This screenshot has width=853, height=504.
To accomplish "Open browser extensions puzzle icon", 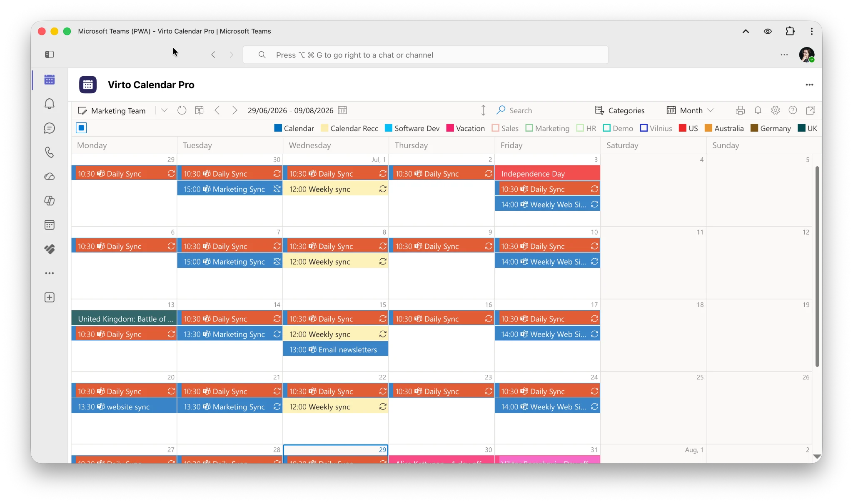I will coord(790,31).
